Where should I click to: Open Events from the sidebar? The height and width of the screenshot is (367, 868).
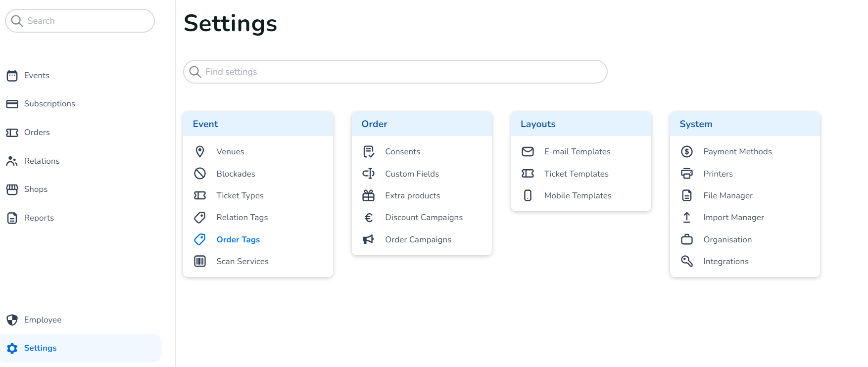[x=37, y=76]
